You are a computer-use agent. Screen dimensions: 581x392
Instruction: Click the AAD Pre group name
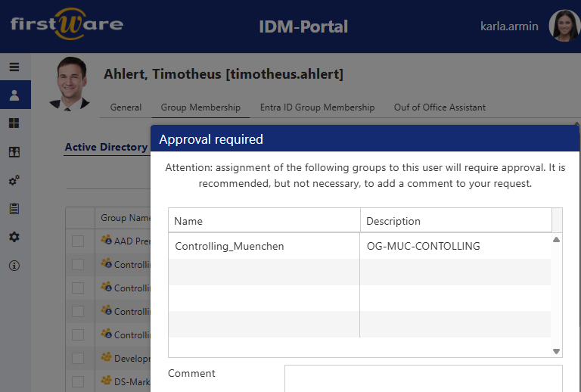[x=132, y=241]
